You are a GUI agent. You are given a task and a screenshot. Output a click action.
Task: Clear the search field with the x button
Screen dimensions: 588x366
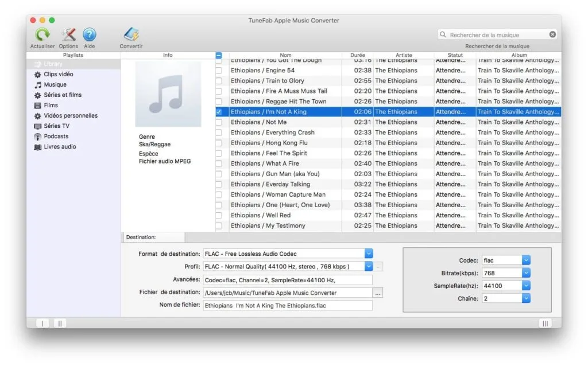[x=552, y=34]
